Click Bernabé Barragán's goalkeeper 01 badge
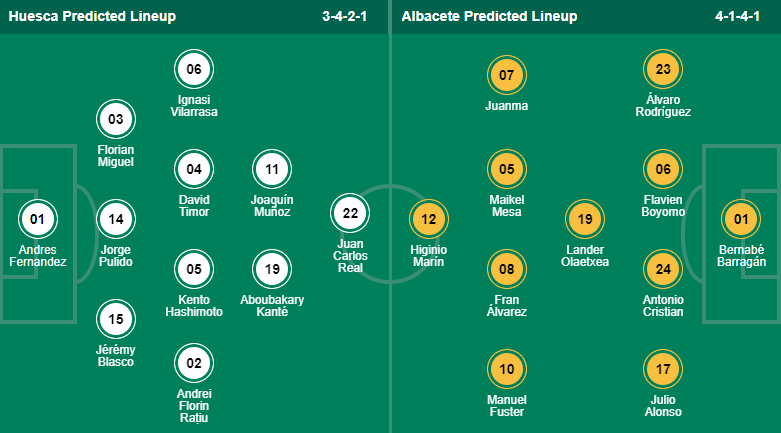 pos(742,218)
